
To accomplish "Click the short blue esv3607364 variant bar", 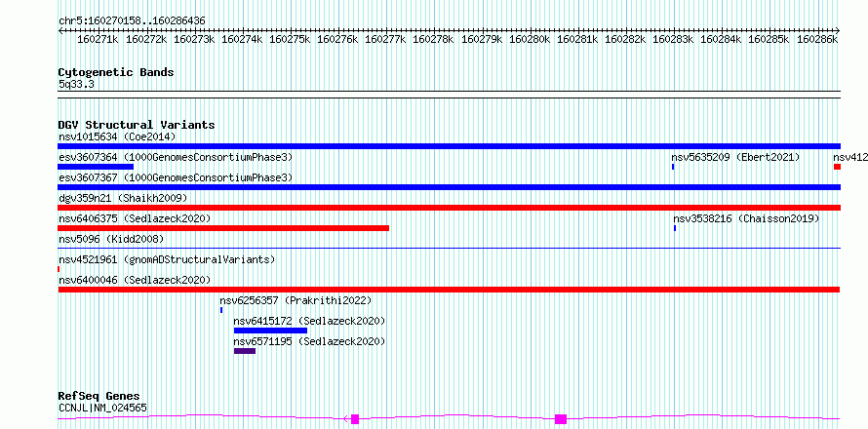I will coord(96,167).
